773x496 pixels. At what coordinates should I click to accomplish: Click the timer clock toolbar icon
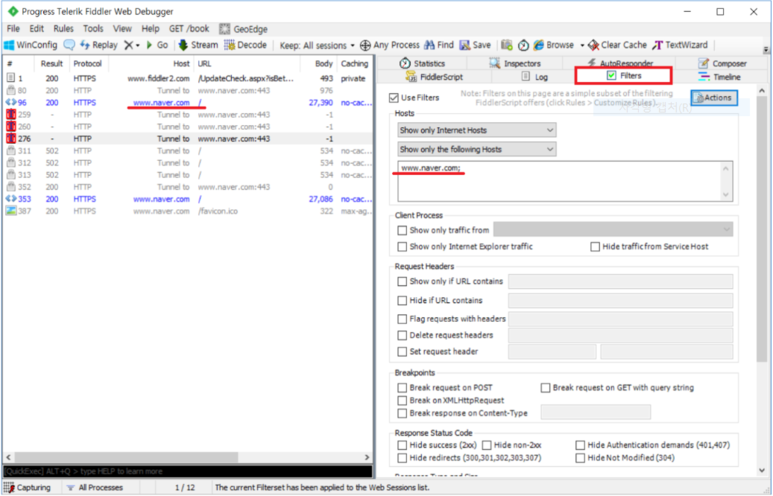point(523,45)
